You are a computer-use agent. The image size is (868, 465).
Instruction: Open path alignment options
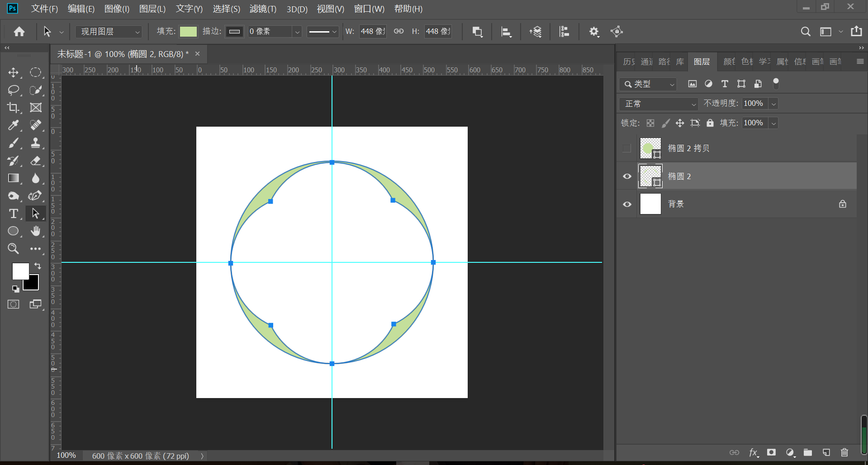click(x=507, y=32)
